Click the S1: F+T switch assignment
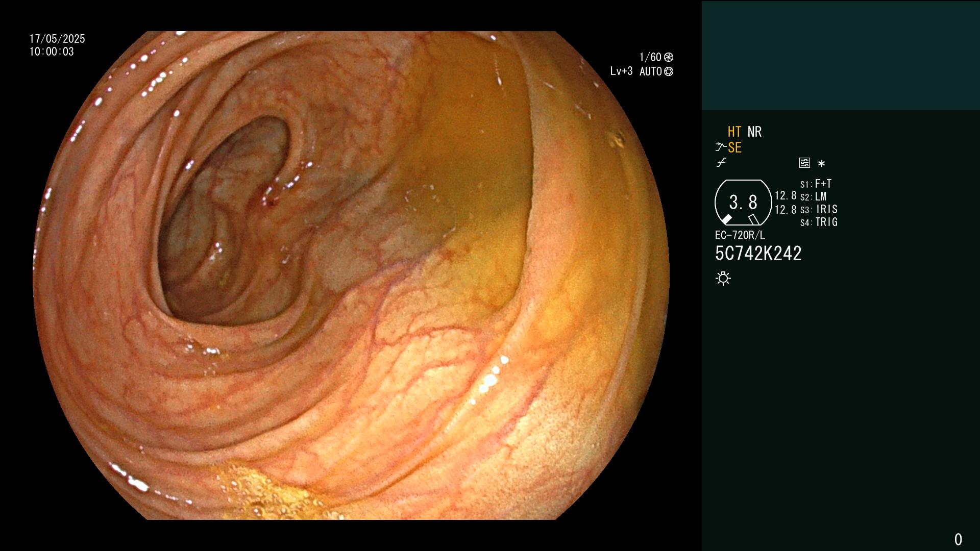Viewport: 980px width, 551px height. (816, 184)
